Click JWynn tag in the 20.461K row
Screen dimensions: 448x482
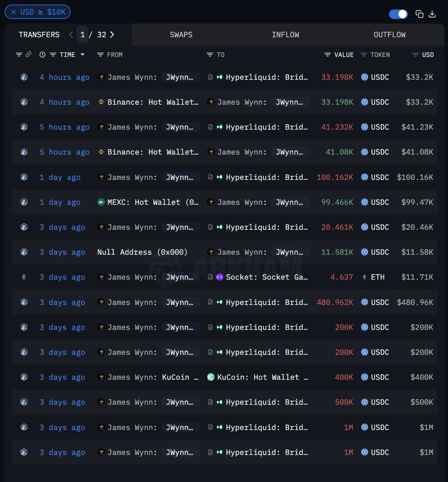[x=180, y=227]
